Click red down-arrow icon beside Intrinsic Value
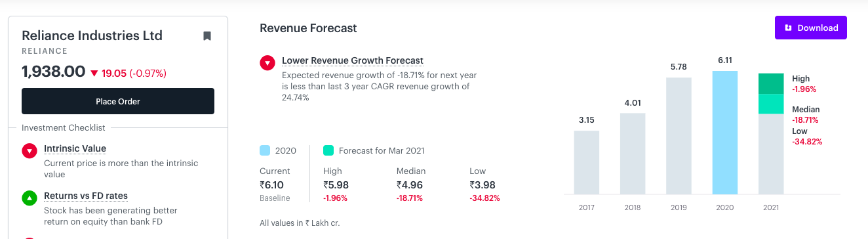The height and width of the screenshot is (239, 868). tap(30, 151)
